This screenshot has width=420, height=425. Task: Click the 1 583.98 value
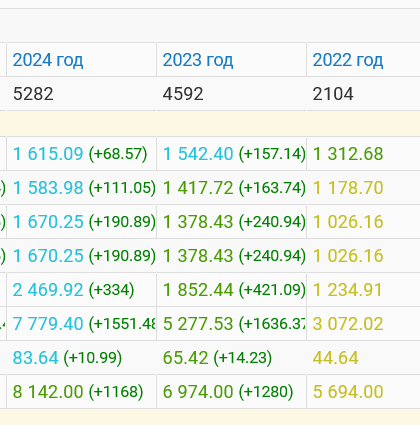[48, 188]
